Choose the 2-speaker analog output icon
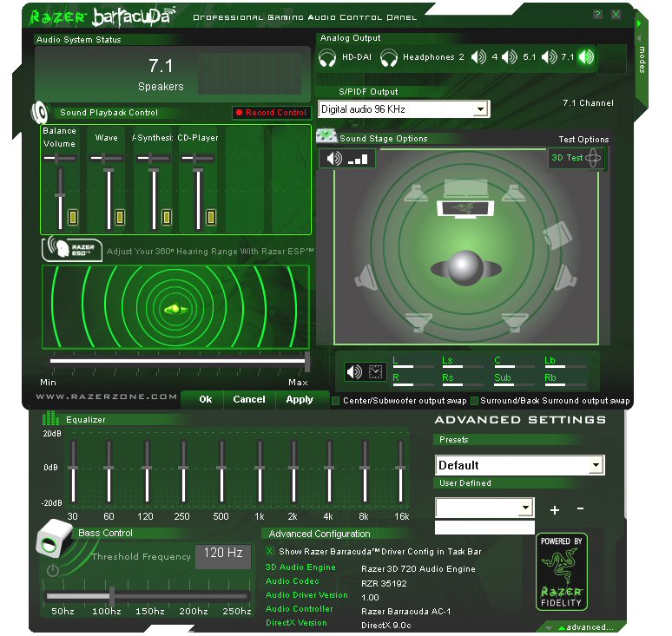 (478, 57)
